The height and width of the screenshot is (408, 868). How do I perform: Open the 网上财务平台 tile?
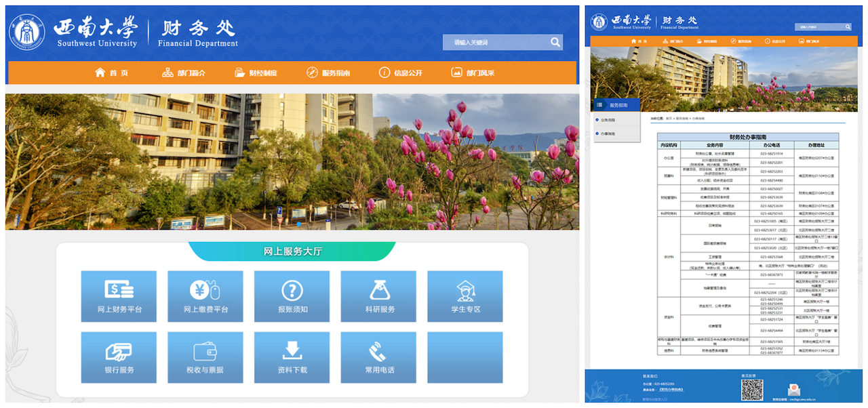point(119,296)
